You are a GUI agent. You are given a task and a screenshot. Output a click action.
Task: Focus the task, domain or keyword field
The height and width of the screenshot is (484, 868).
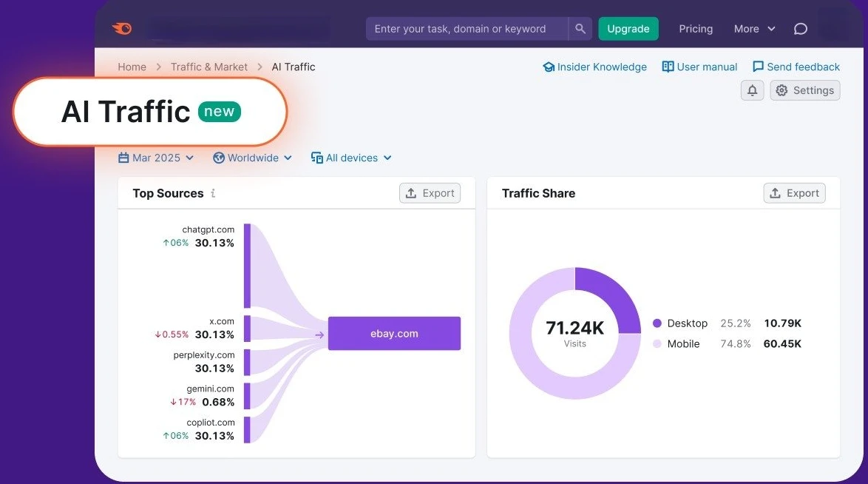(x=467, y=28)
